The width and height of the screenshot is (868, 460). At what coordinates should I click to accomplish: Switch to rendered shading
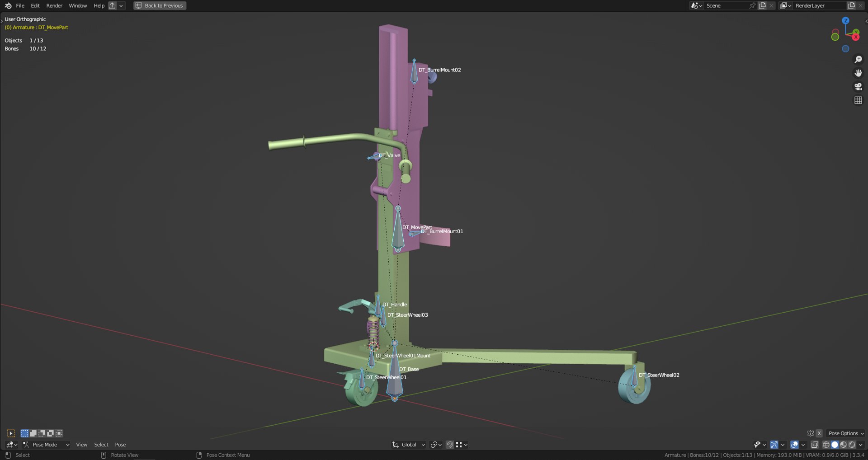[x=852, y=445]
